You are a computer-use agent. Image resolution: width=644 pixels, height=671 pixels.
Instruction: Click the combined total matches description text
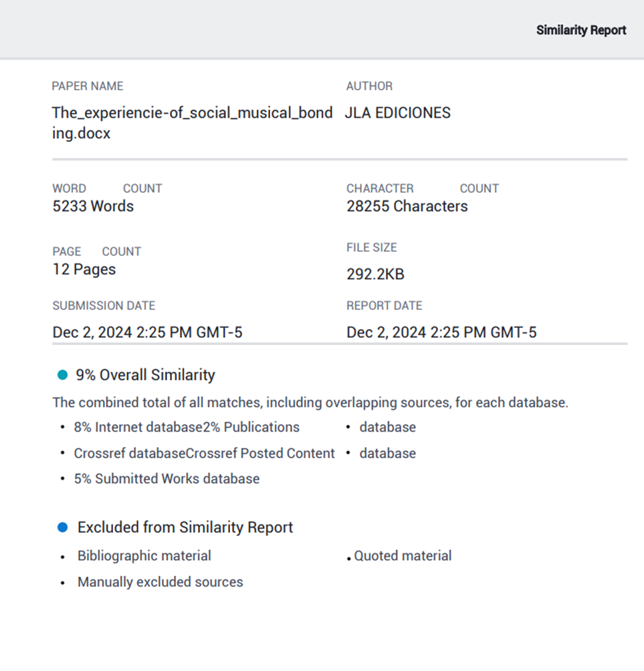pyautogui.click(x=310, y=403)
